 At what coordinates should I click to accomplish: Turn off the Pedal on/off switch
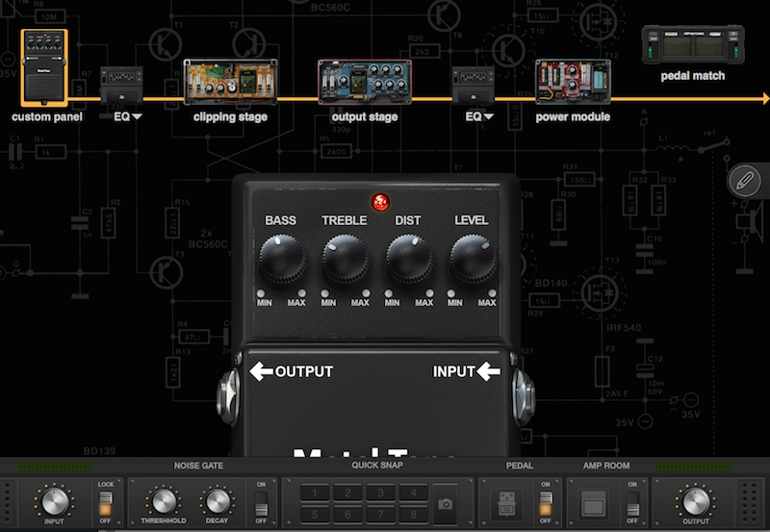pyautogui.click(x=546, y=502)
